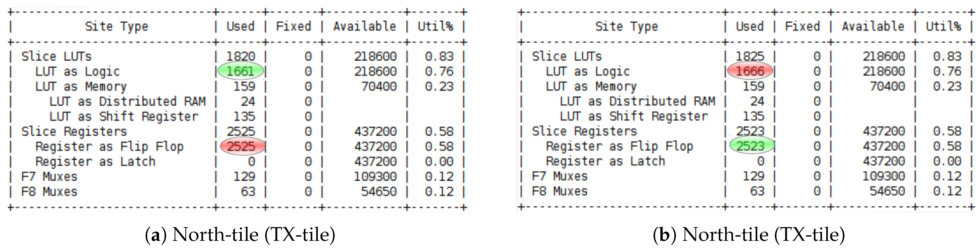This screenshot has width=980, height=250.
Task: Click the "Used" header in table (b)
Action: 750,26
